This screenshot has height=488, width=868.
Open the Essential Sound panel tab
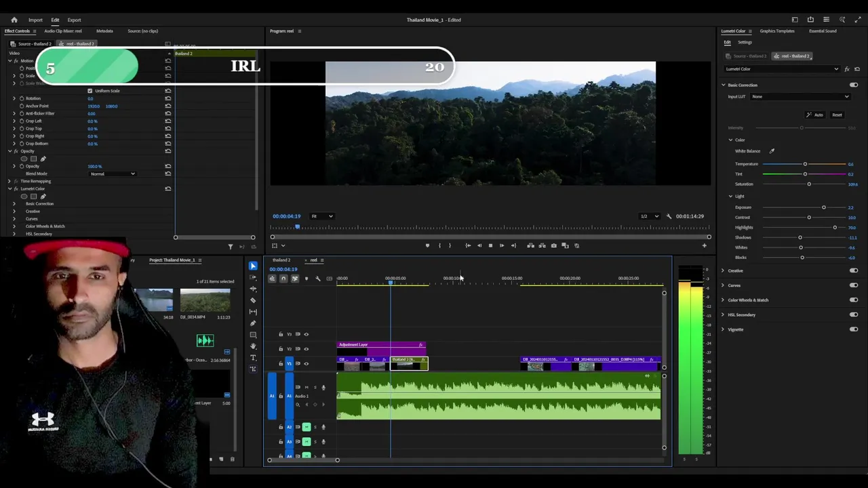tap(823, 31)
